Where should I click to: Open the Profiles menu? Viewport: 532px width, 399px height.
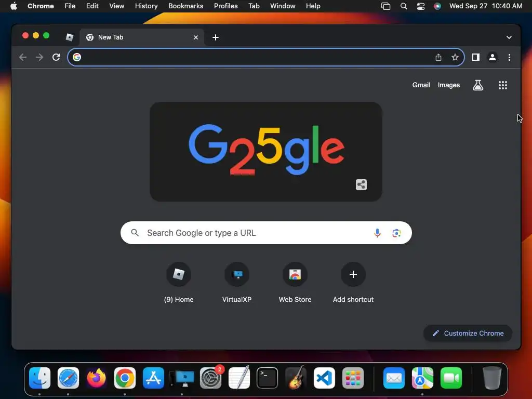(225, 6)
